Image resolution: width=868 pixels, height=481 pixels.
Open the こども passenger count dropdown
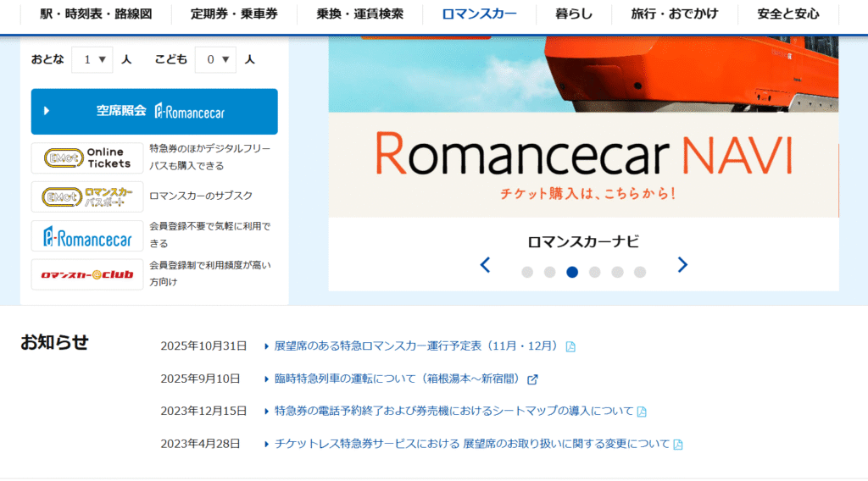[215, 59]
